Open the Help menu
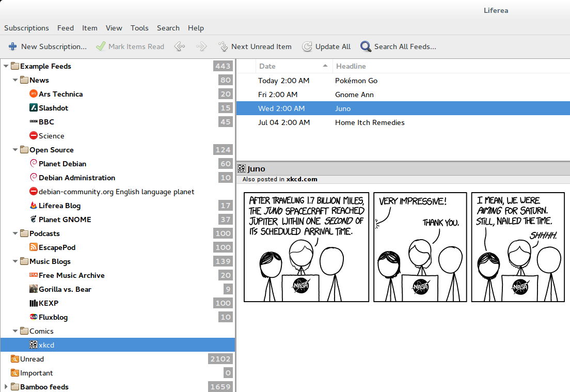Image resolution: width=570 pixels, height=392 pixels. [x=196, y=28]
